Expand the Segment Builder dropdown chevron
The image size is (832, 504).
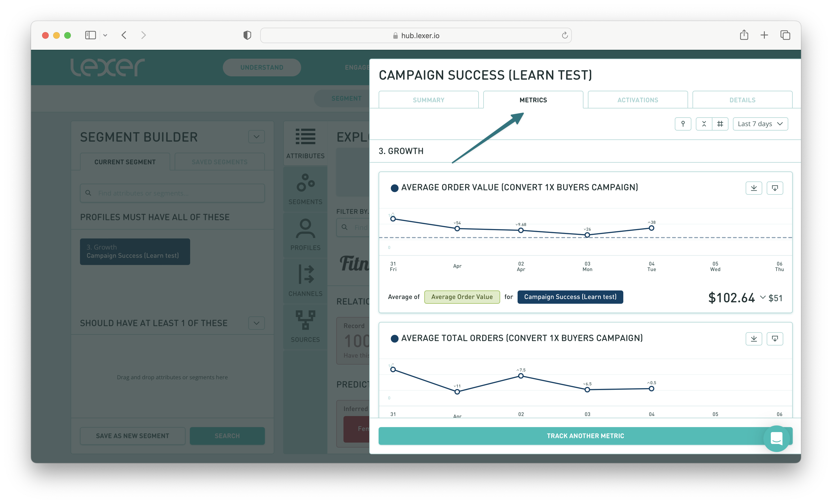pyautogui.click(x=256, y=137)
